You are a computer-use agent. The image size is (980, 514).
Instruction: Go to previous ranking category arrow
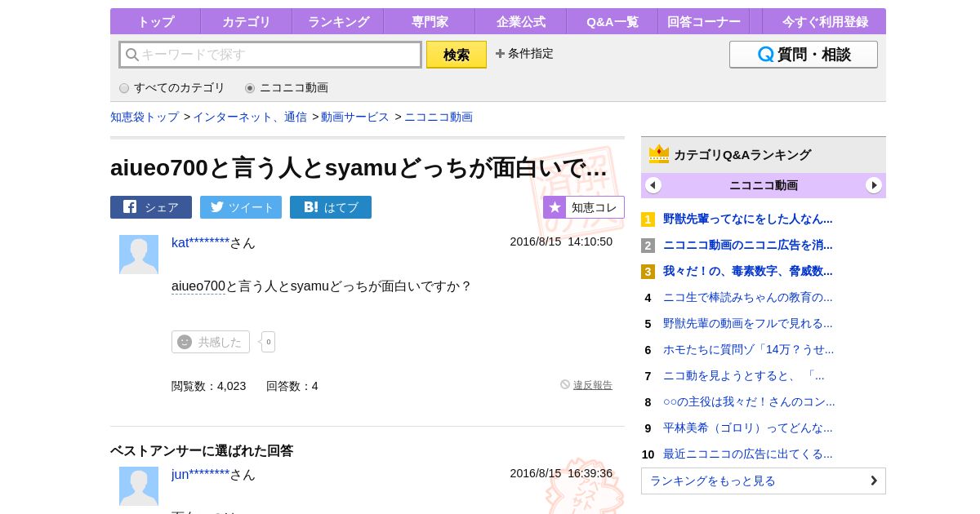(x=653, y=185)
